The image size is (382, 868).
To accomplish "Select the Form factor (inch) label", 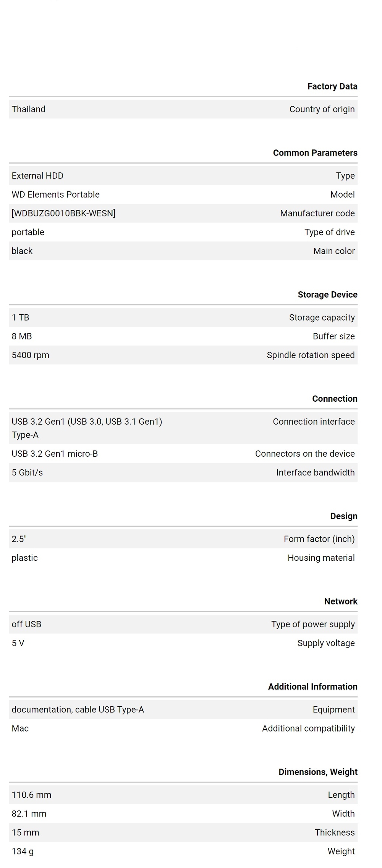I will pyautogui.click(x=319, y=539).
